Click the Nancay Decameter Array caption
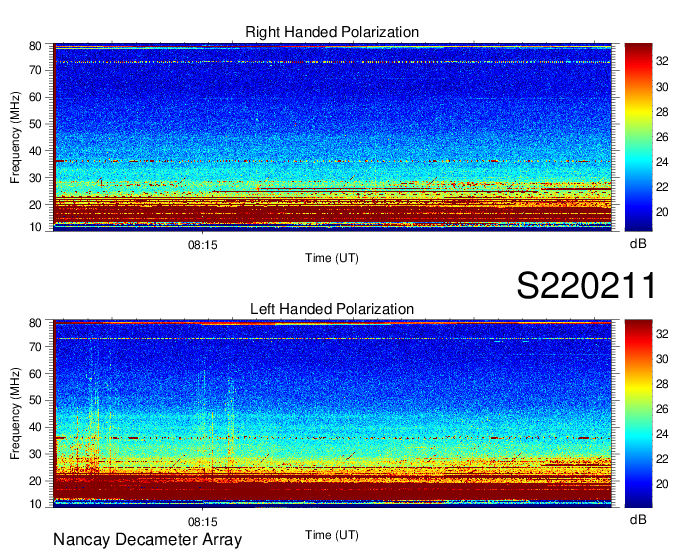680x552 pixels. [x=147, y=539]
